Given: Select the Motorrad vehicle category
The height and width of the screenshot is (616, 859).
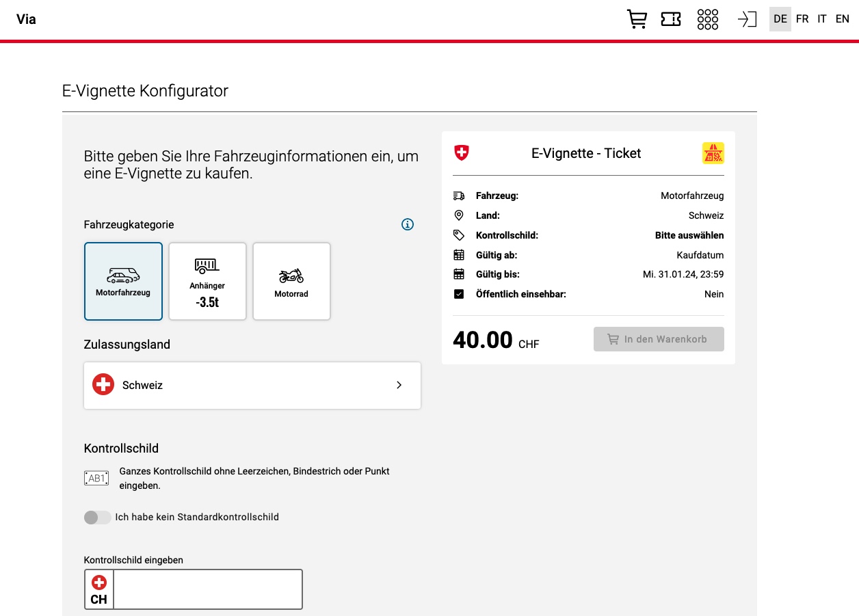Looking at the screenshot, I should 291,281.
